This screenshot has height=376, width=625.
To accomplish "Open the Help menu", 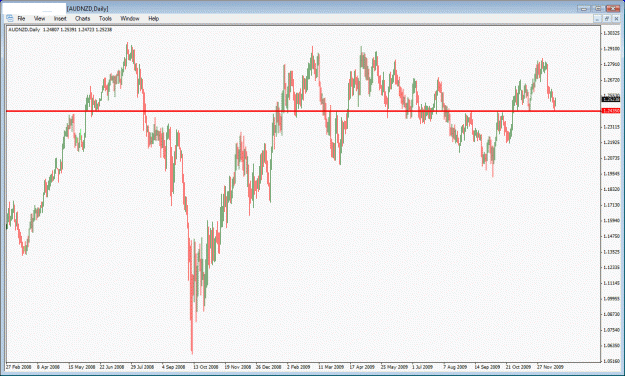I will 153,18.
